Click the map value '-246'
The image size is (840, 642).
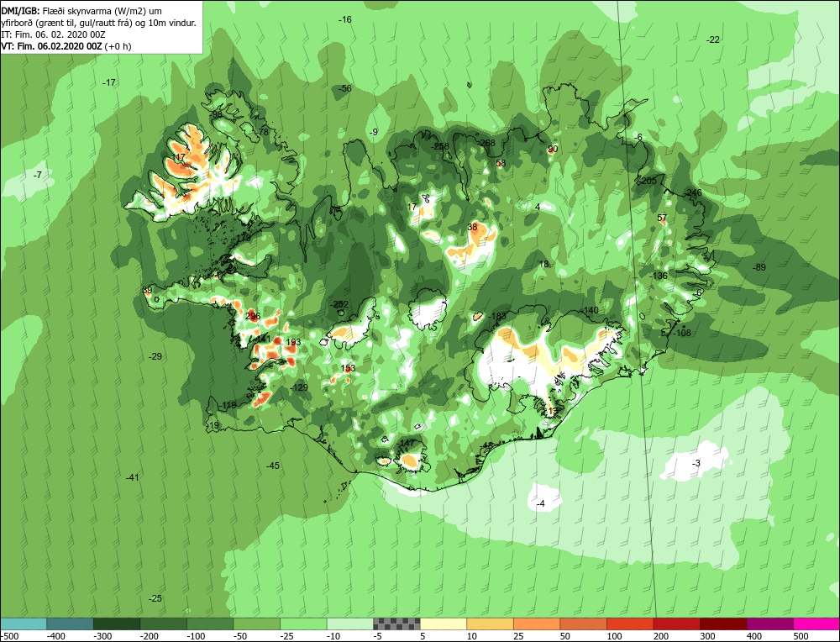[x=693, y=192]
